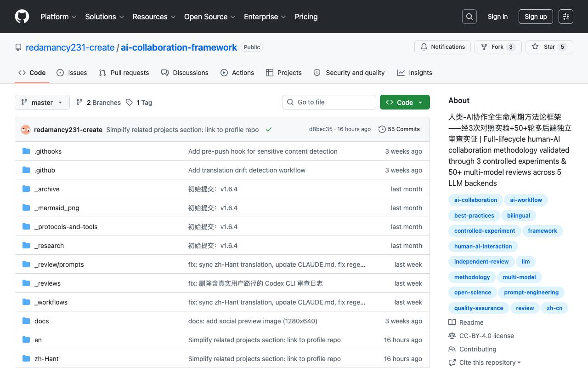Open the Contributing guidelines link

click(x=472, y=349)
